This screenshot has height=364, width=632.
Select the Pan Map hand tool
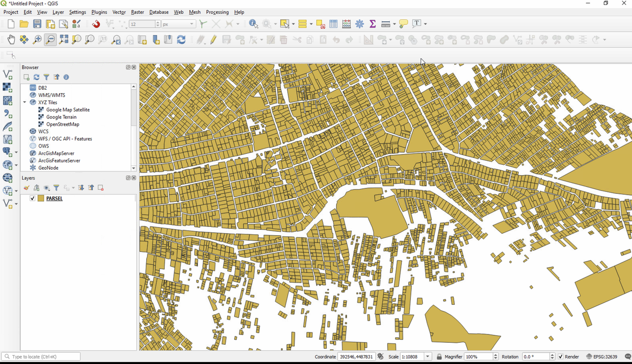11,40
